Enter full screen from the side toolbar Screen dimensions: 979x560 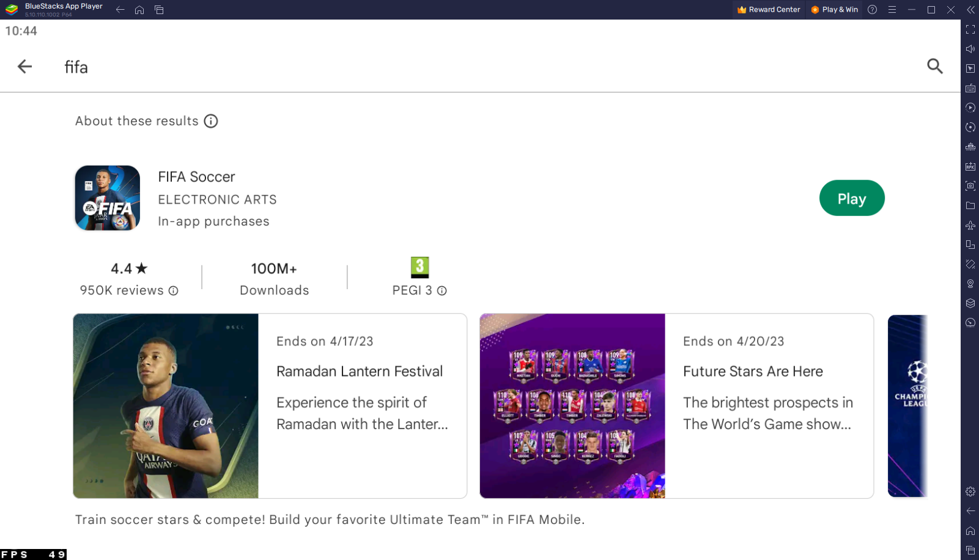point(970,29)
